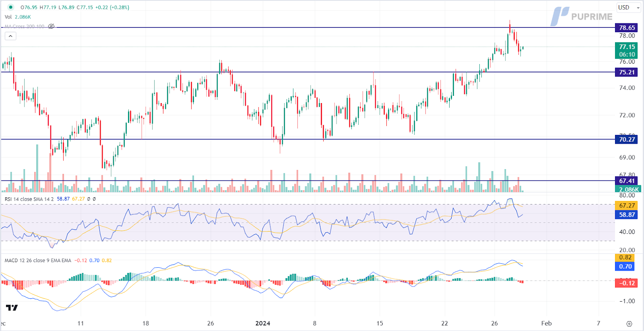644x331 pixels.
Task: Click the 69.00 price scale label
Action: [627, 157]
